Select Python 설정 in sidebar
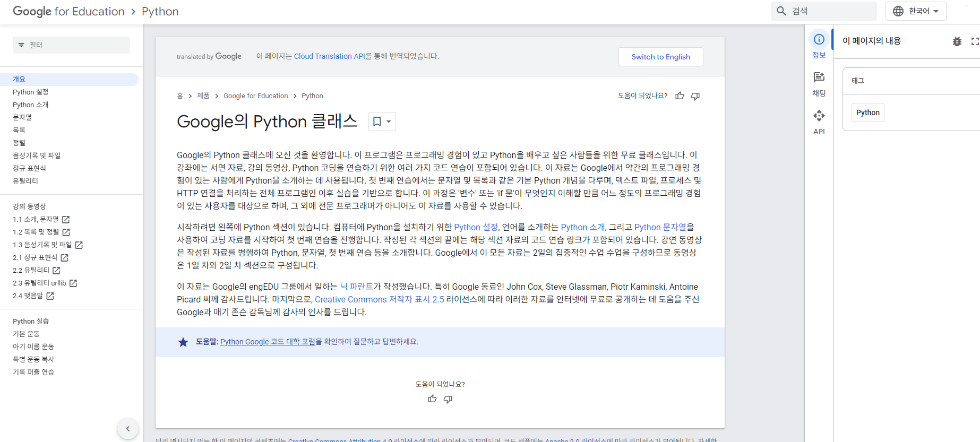The height and width of the screenshot is (442, 980). pyautogui.click(x=30, y=92)
